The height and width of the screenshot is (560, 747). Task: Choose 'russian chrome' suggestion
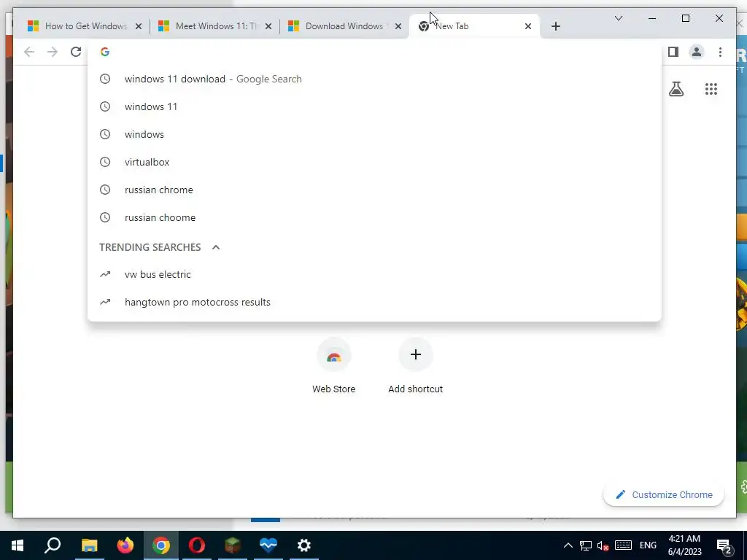point(374,190)
